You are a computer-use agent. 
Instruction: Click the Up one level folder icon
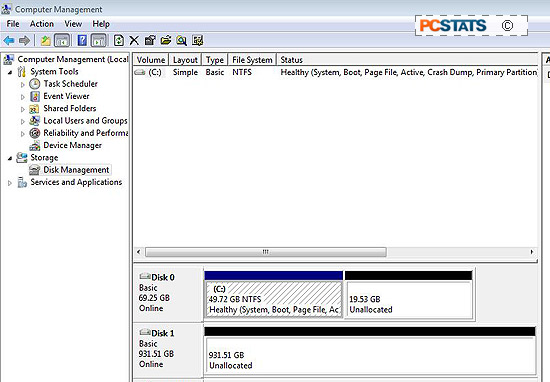46,41
